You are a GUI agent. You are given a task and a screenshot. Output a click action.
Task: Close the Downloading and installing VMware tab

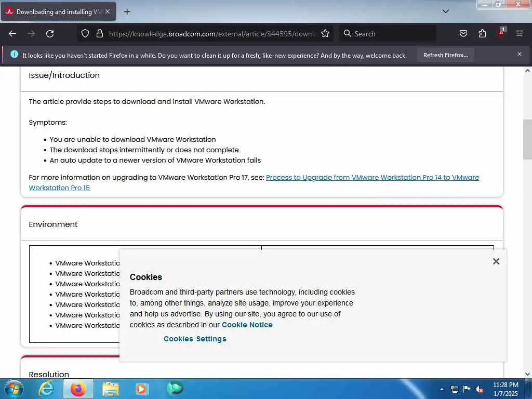pyautogui.click(x=108, y=11)
